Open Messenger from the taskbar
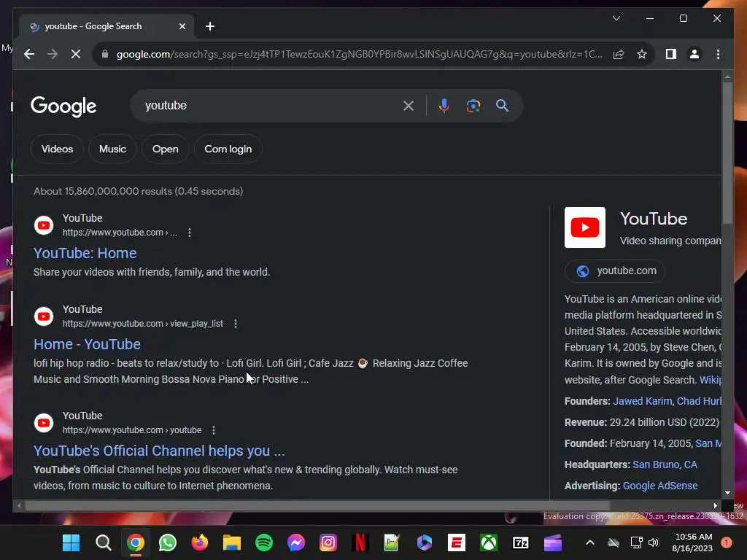 click(x=296, y=542)
